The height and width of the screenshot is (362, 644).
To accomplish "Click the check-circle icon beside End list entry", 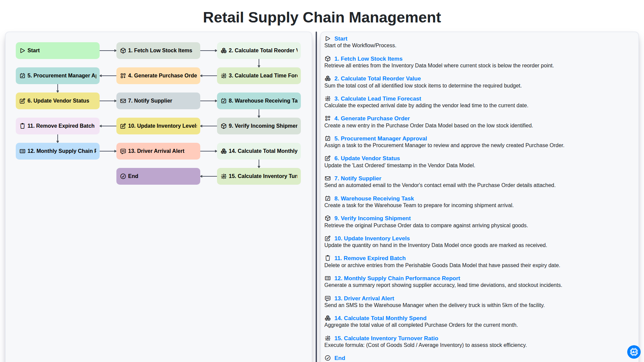I will (x=328, y=358).
